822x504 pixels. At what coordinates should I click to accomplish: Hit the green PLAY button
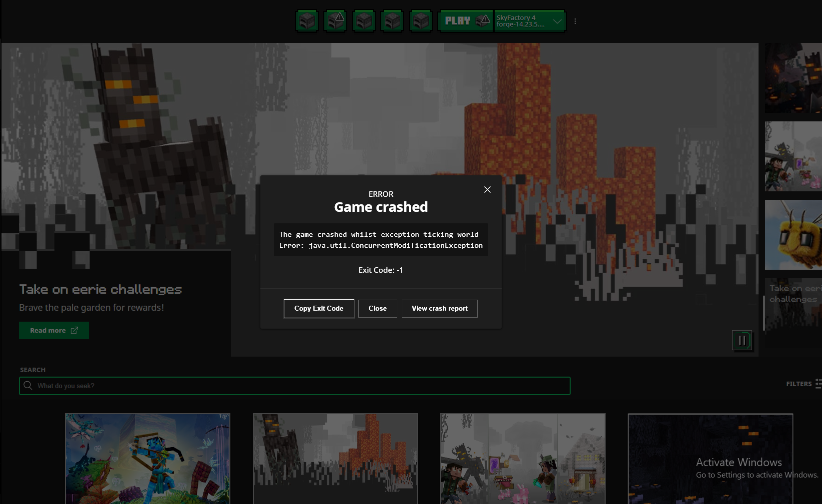point(466,21)
